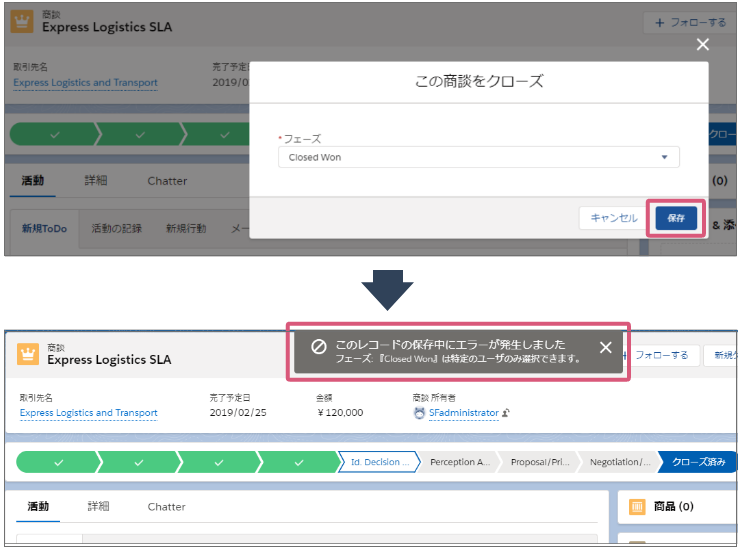Switch to Chatter tab in upper screen
740x549 pixels.
pos(167,181)
